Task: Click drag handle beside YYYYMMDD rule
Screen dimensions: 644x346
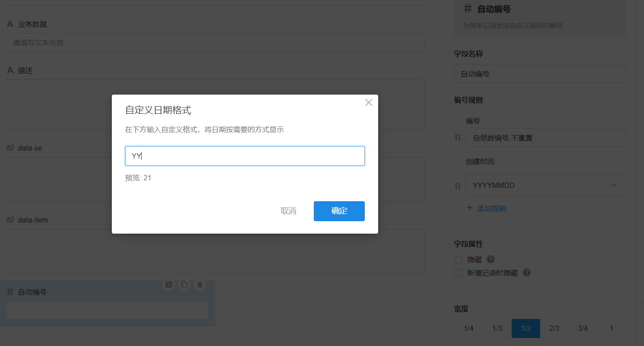Action: point(458,186)
